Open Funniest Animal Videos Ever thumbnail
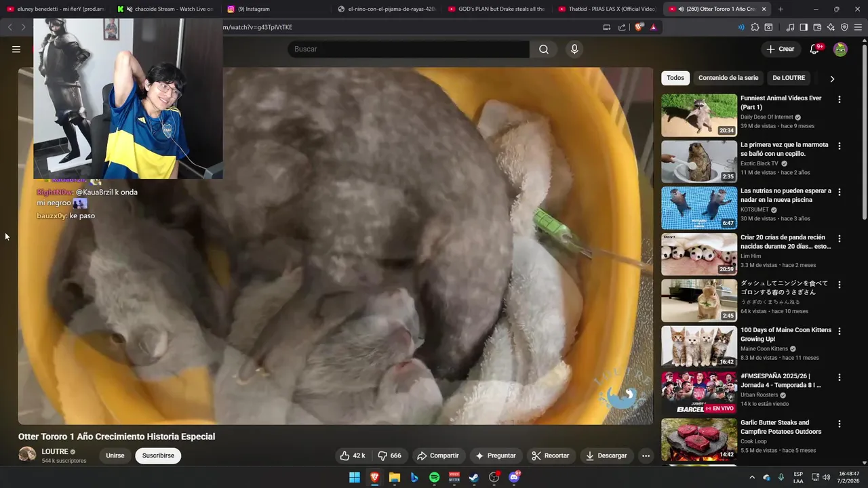The image size is (868, 488). [699, 115]
